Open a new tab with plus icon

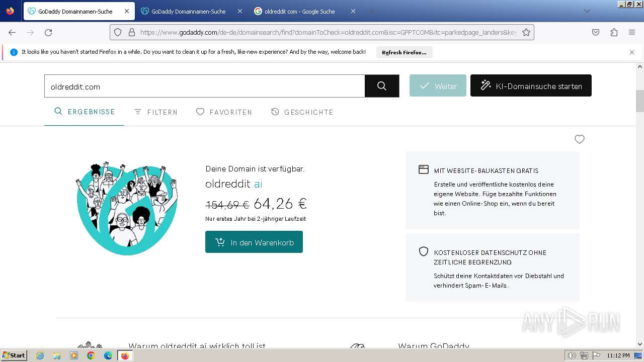(372, 11)
